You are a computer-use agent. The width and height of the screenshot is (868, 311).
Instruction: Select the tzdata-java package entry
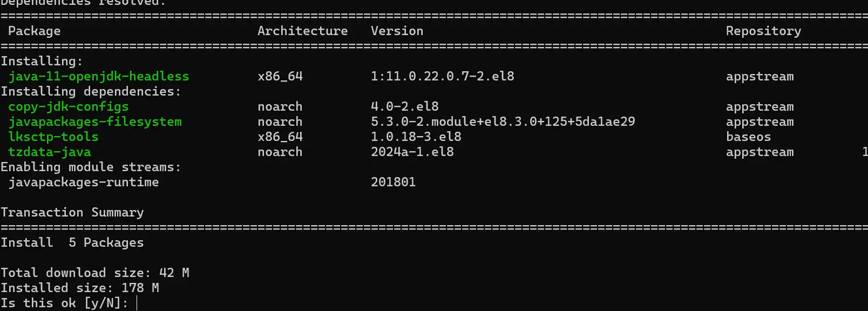(x=50, y=152)
